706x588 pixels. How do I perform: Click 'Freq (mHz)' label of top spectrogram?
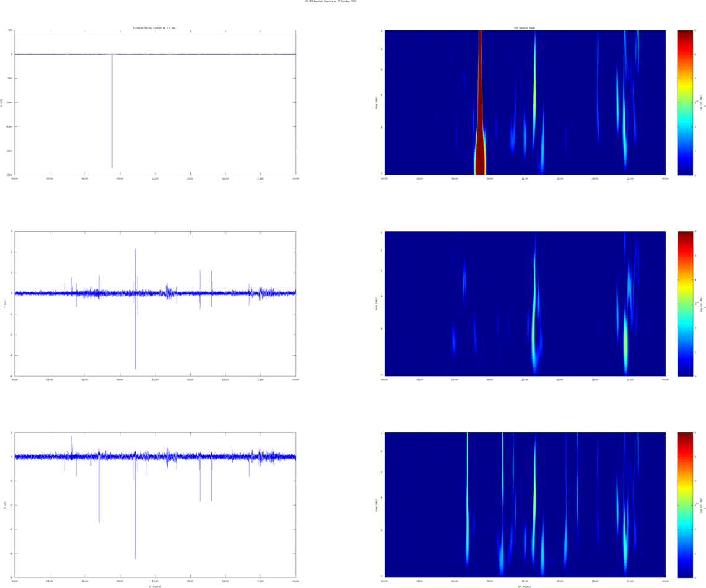(375, 103)
